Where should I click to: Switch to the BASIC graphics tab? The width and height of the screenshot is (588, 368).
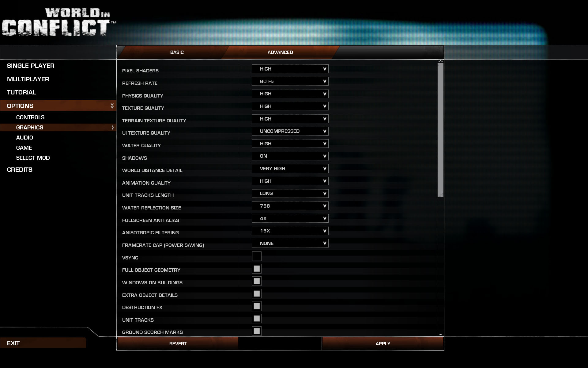[x=176, y=52]
